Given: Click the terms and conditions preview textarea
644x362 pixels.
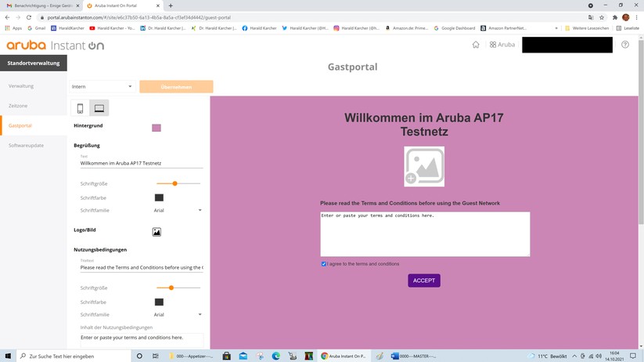Looking at the screenshot, I should pos(425,234).
